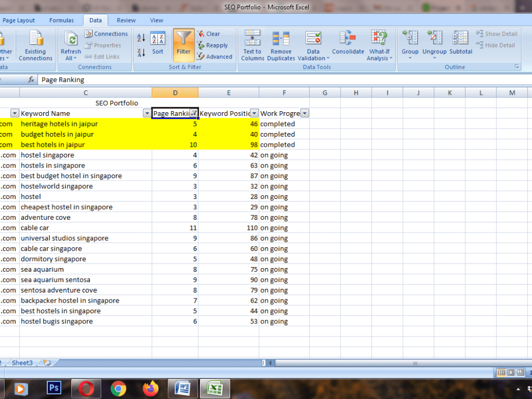Open Word from the taskbar

click(182, 388)
